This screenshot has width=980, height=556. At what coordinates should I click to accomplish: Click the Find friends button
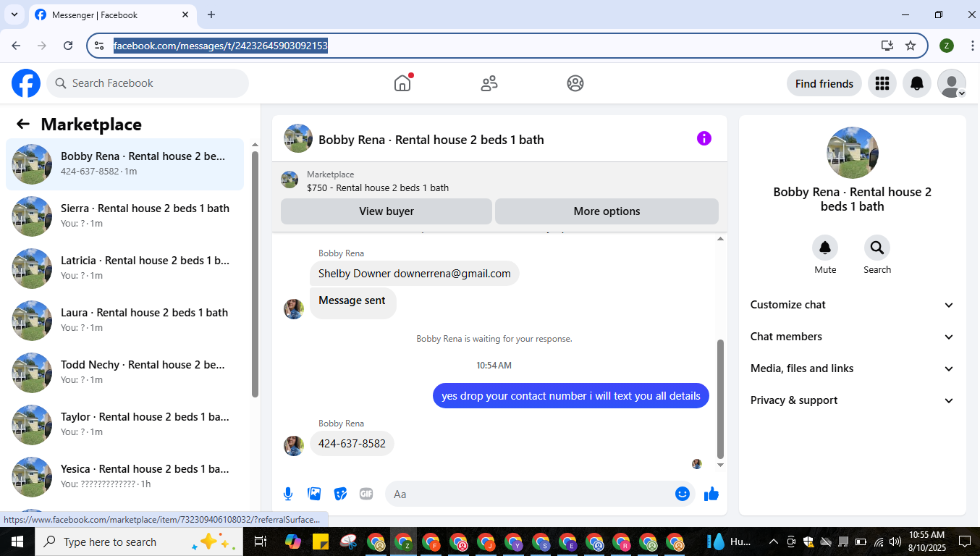click(824, 83)
